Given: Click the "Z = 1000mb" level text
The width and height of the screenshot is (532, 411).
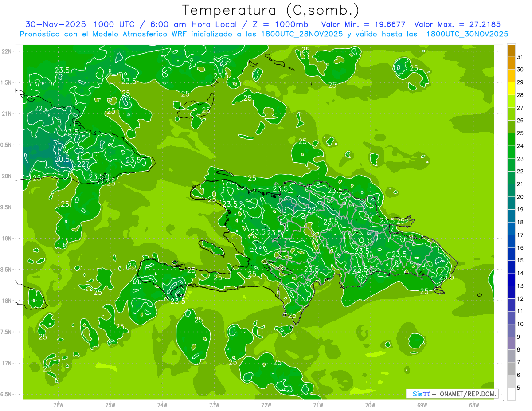Looking at the screenshot, I should 280,24.
